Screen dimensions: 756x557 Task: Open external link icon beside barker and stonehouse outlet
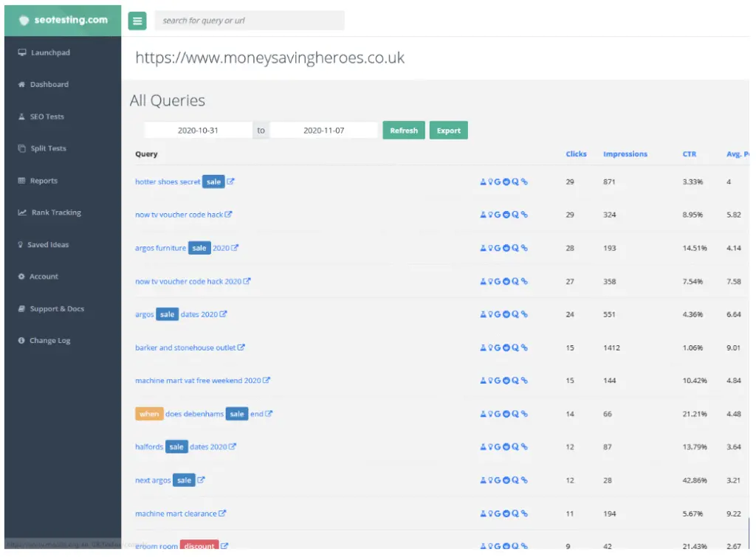(241, 347)
